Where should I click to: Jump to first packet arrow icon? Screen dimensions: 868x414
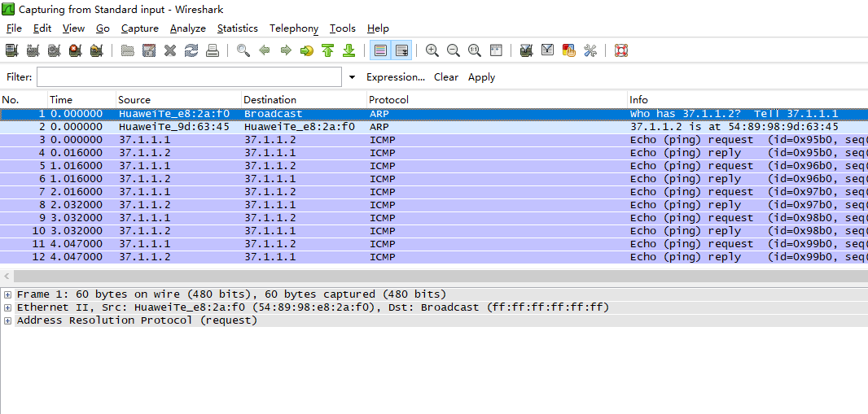327,51
